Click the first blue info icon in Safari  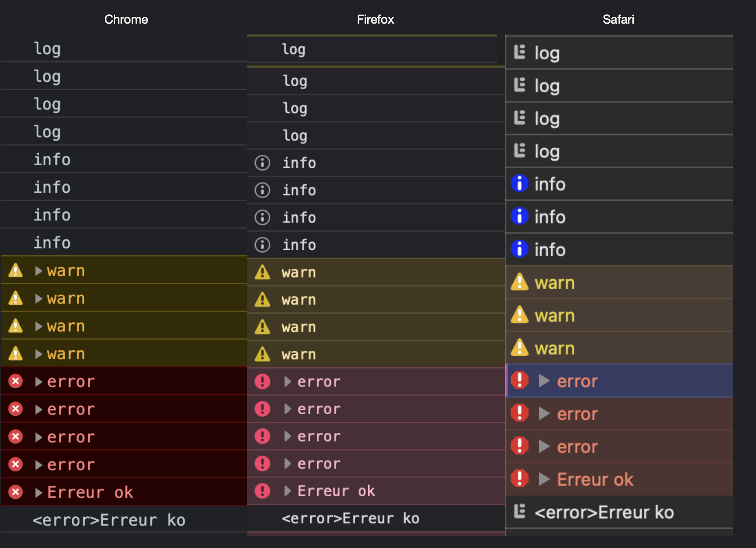pyautogui.click(x=519, y=183)
